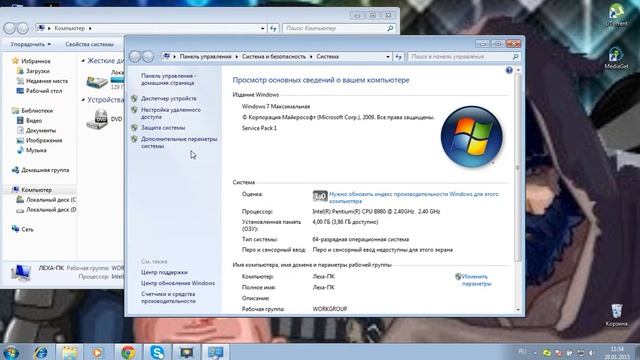Click System and Security breadcrumb segment
640x360 pixels.
(273, 57)
